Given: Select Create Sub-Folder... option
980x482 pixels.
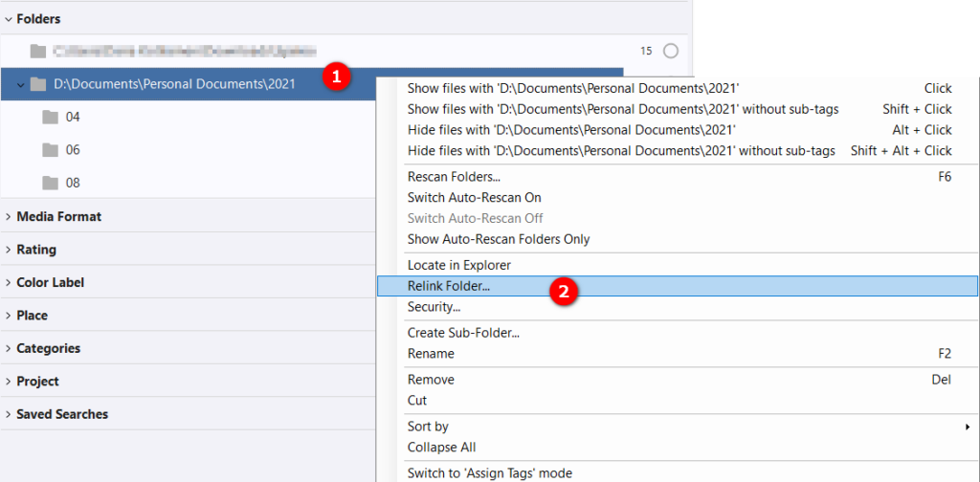Looking at the screenshot, I should point(457,333).
